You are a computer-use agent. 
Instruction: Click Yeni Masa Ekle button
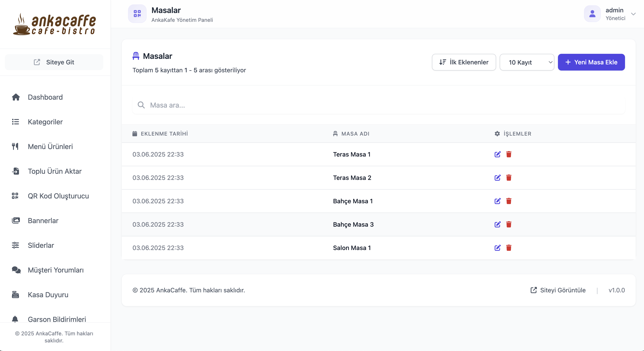click(x=591, y=62)
